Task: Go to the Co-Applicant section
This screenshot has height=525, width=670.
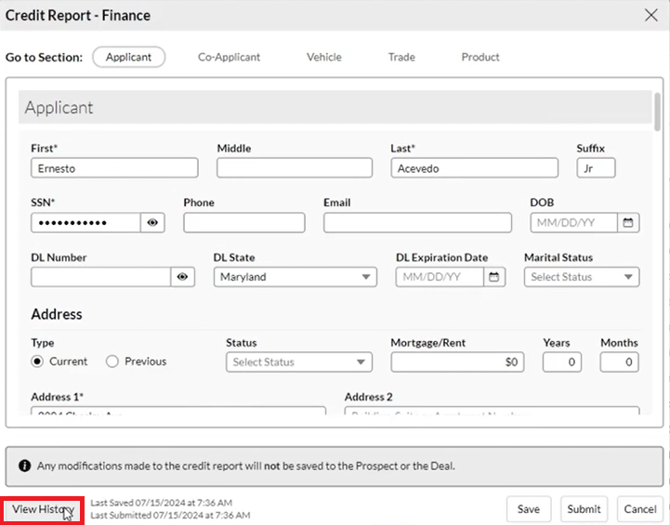Action: point(229,57)
